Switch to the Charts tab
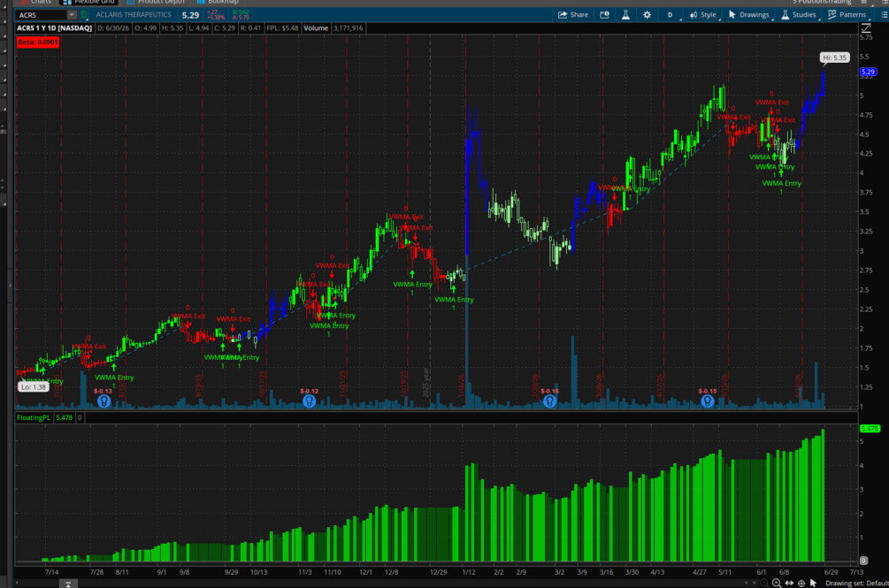This screenshot has width=889, height=588. (x=35, y=3)
